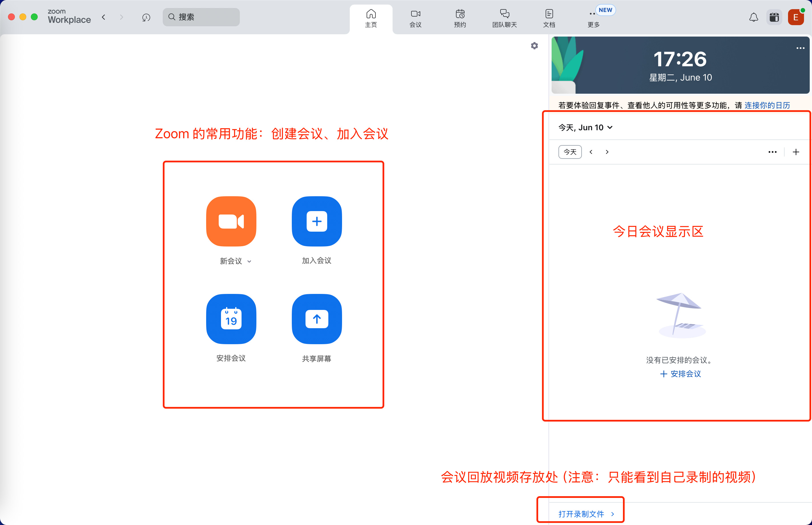Click the search (搜索) field

tap(201, 17)
